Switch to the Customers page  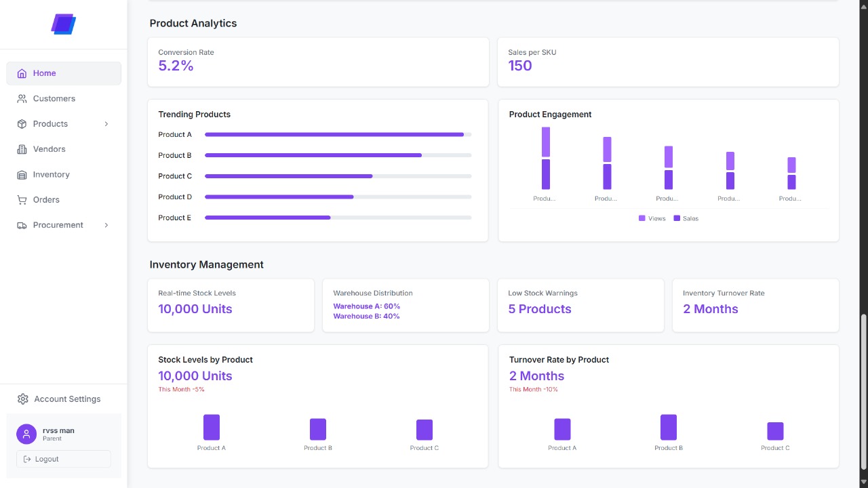(54, 98)
